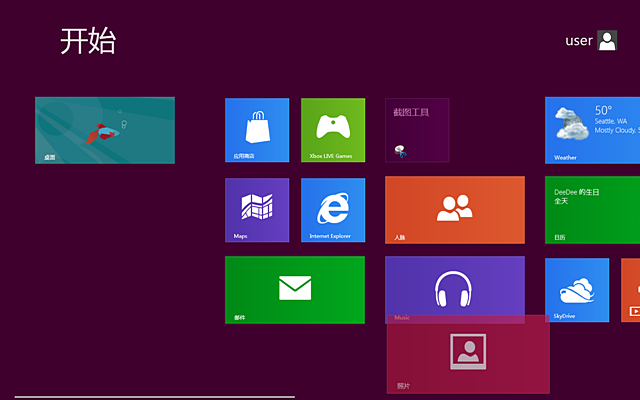Image resolution: width=640 pixels, height=400 pixels.
Task: Open the 截图工具 snipping tool tile
Action: [x=417, y=130]
